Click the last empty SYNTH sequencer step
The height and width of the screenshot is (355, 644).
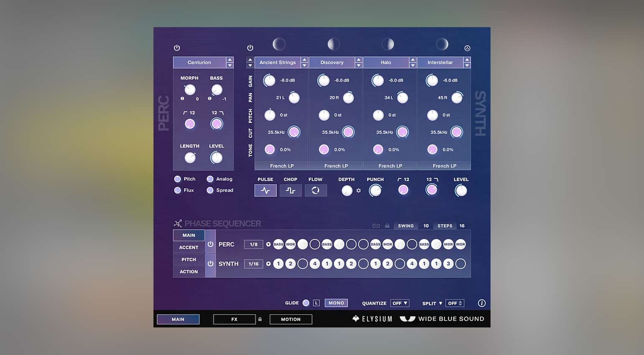[460, 264]
